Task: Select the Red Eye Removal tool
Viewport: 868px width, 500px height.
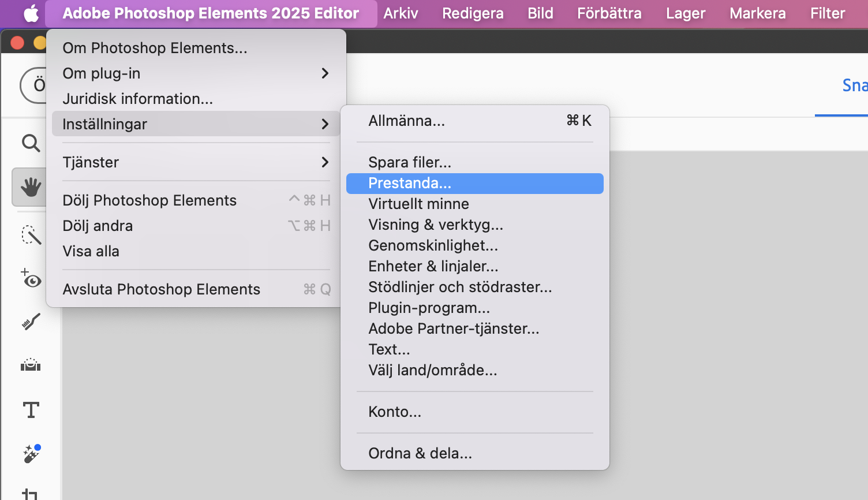Action: tap(31, 278)
